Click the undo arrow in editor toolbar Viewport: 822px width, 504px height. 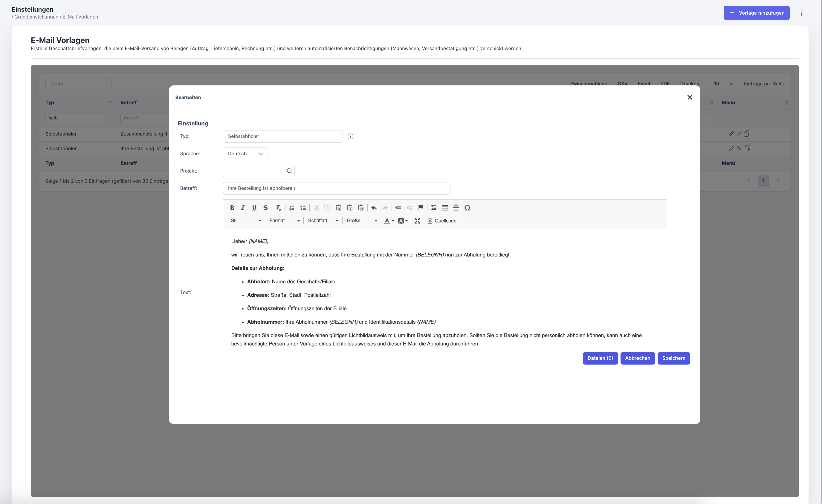[374, 208]
